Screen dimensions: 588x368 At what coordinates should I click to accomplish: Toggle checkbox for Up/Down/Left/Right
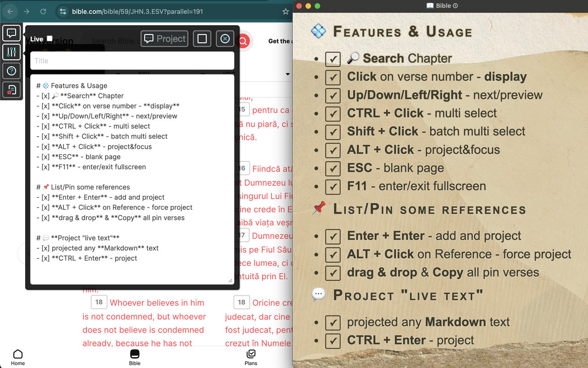click(333, 96)
